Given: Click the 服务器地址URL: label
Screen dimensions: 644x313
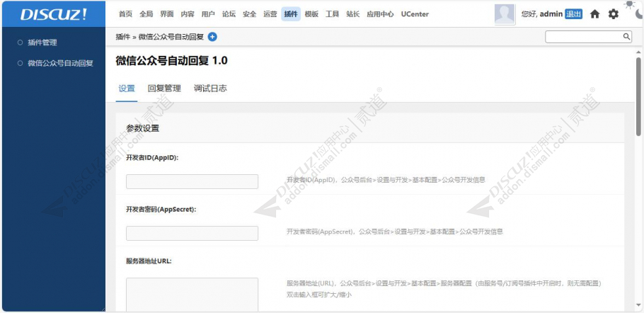Looking at the screenshot, I should (x=149, y=261).
